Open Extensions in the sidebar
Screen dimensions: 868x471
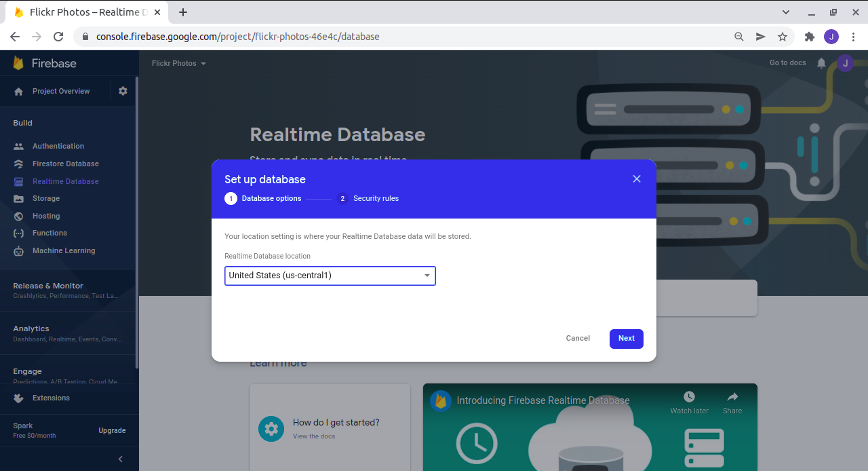tap(51, 398)
